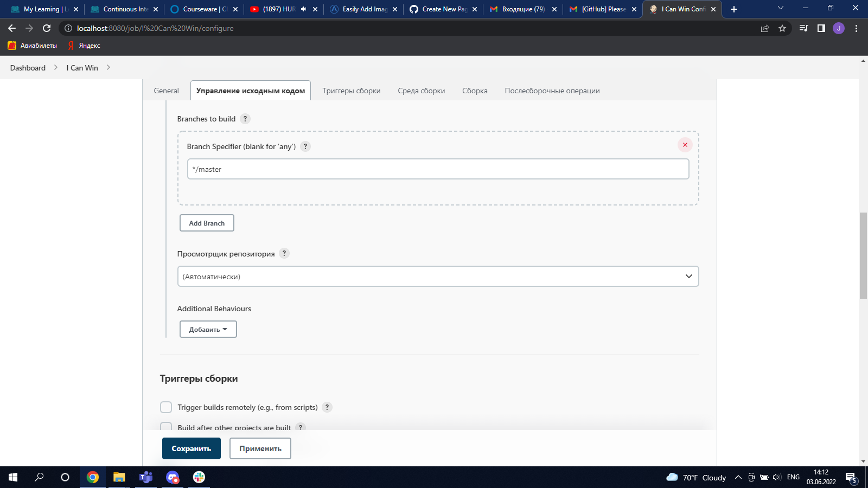Apply changes with Применить button
868x488 pixels.
click(260, 448)
